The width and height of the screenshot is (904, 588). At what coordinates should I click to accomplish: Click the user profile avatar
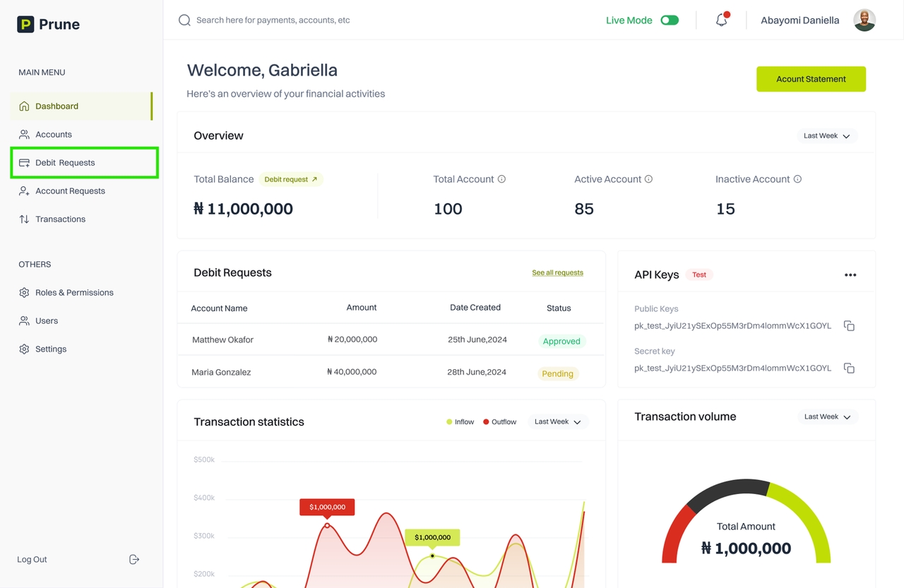tap(864, 20)
